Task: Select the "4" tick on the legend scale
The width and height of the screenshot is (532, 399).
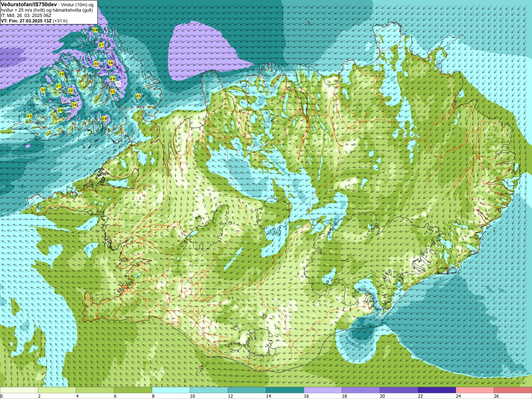Action: tap(77, 396)
